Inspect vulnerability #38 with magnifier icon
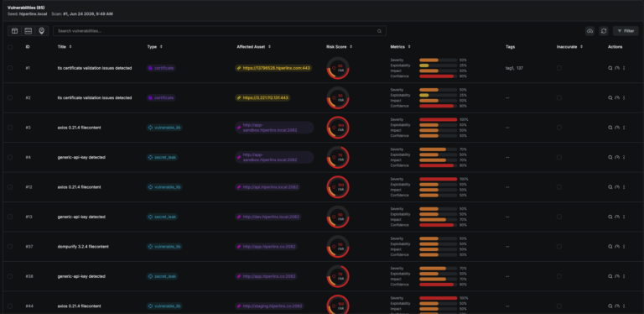 point(610,276)
